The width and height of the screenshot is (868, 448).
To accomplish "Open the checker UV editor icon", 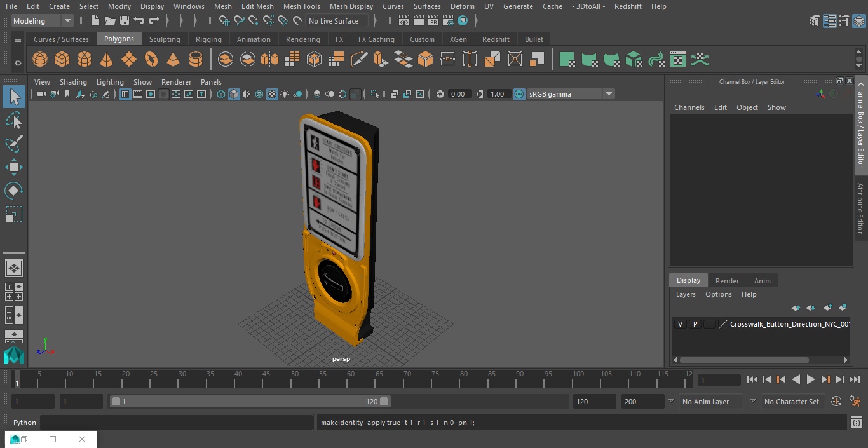I will pyautogui.click(x=678, y=60).
